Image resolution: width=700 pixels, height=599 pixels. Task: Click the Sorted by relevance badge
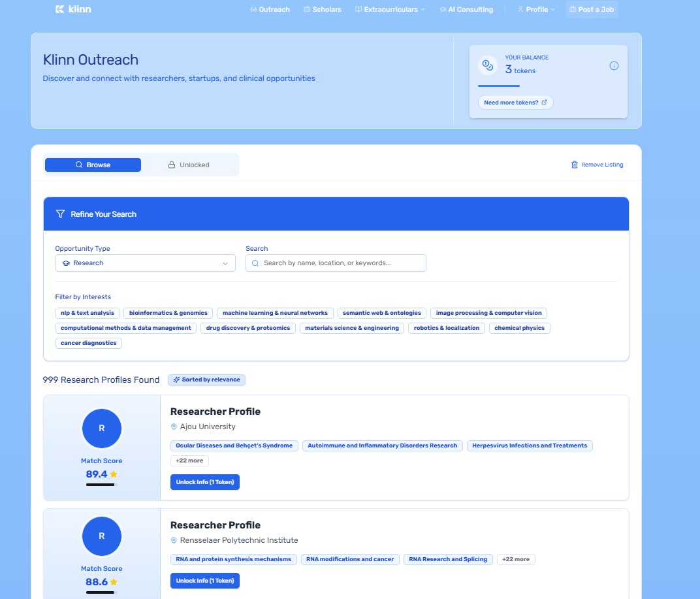tap(207, 380)
